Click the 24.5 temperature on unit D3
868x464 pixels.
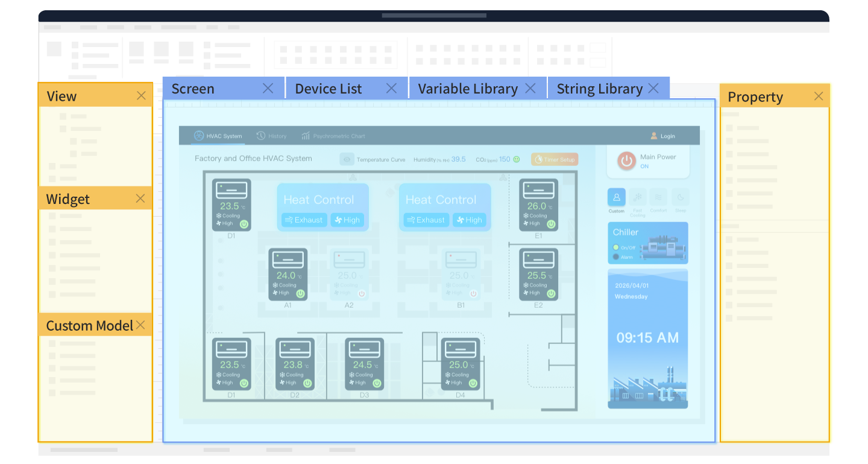pyautogui.click(x=362, y=364)
